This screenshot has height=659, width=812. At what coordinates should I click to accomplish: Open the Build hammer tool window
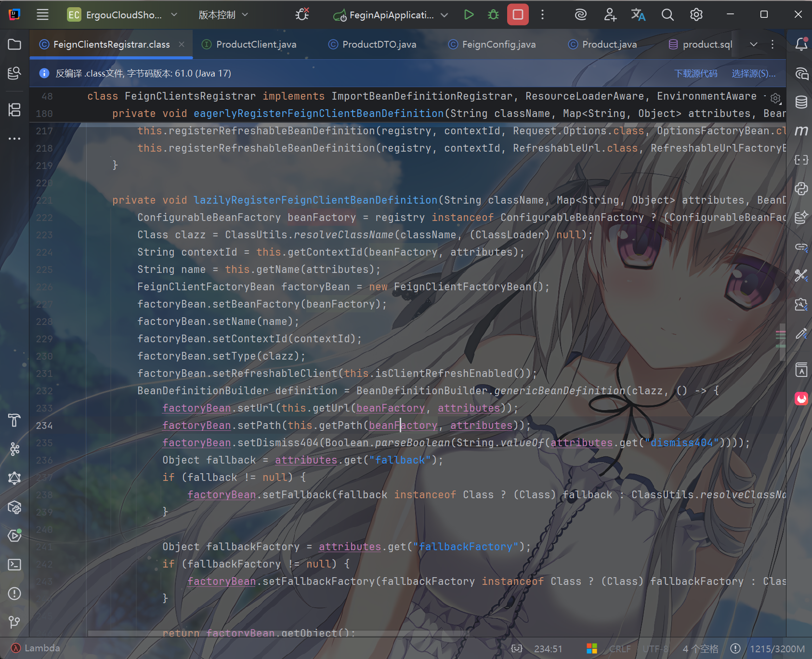14,420
